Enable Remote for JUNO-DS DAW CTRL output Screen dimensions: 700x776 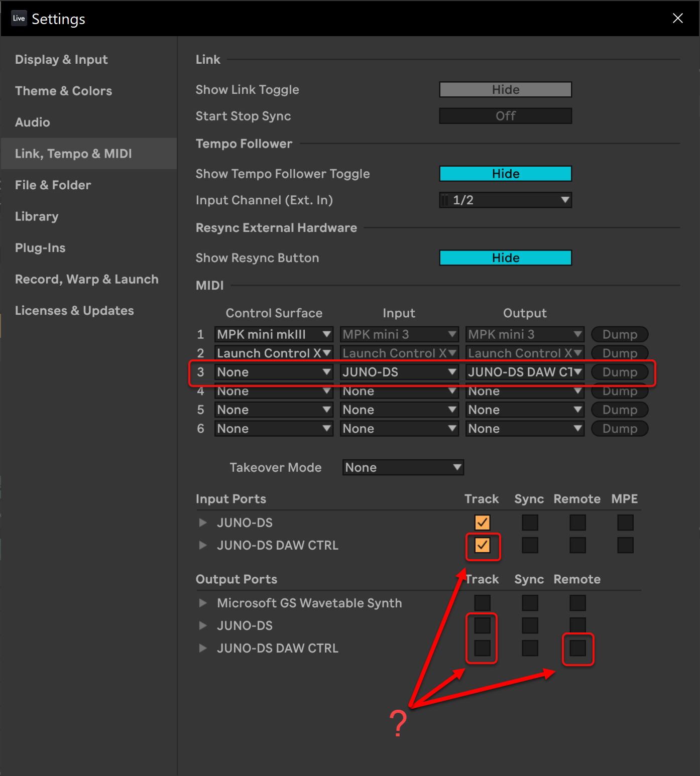tap(577, 648)
